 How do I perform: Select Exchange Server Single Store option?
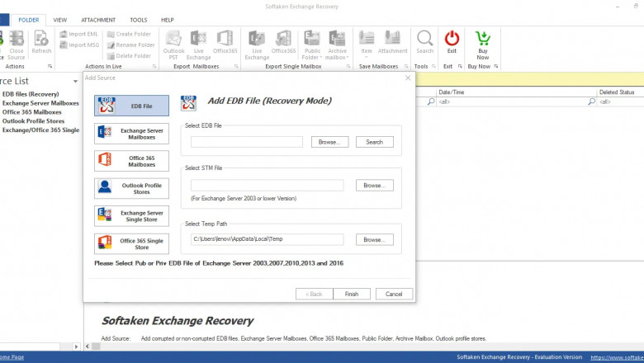[x=131, y=216]
